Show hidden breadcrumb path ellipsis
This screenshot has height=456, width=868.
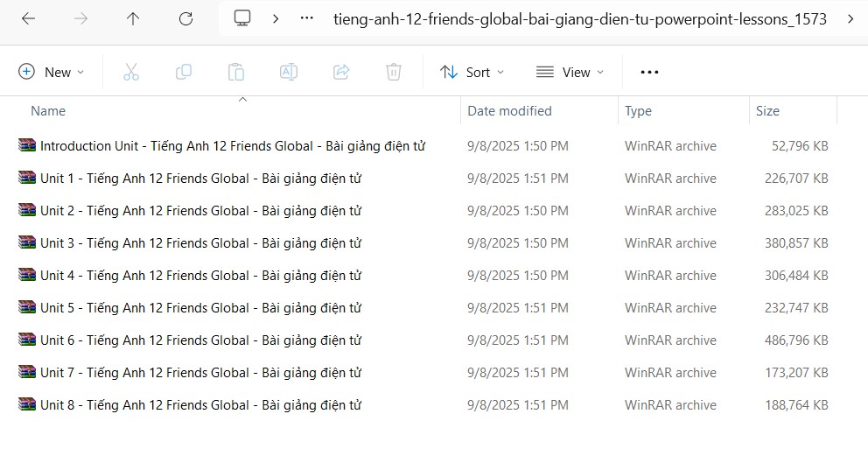306,18
